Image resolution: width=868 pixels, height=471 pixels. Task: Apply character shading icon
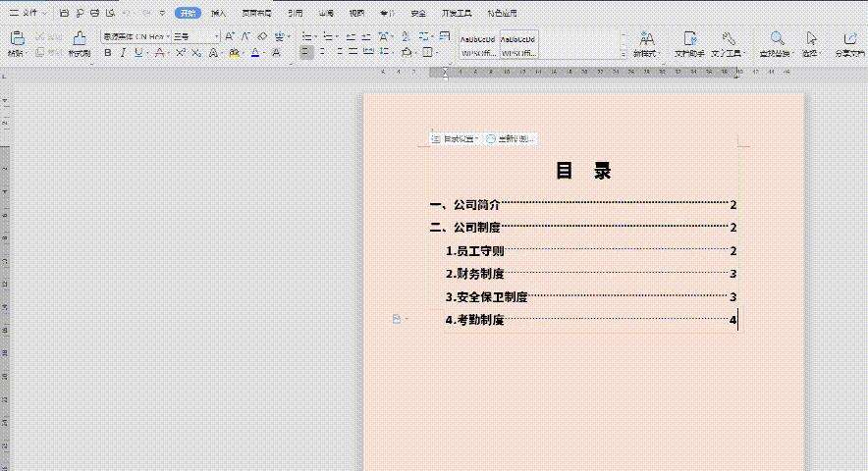(275, 53)
